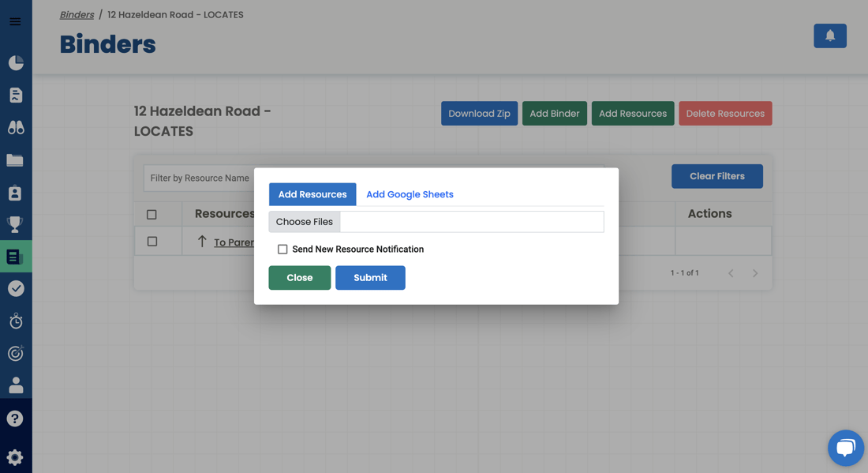Tick the select-all checkbox in the table header
This screenshot has height=473, width=868.
(152, 214)
